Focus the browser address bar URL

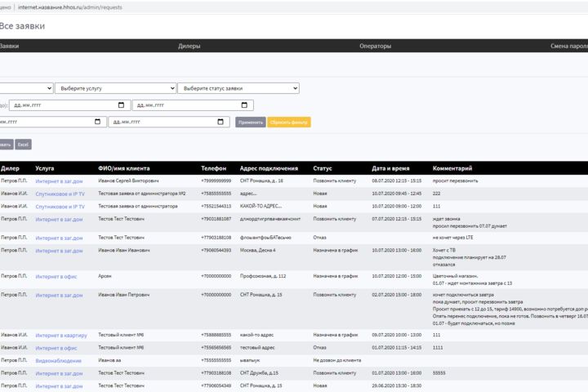[x=70, y=7]
